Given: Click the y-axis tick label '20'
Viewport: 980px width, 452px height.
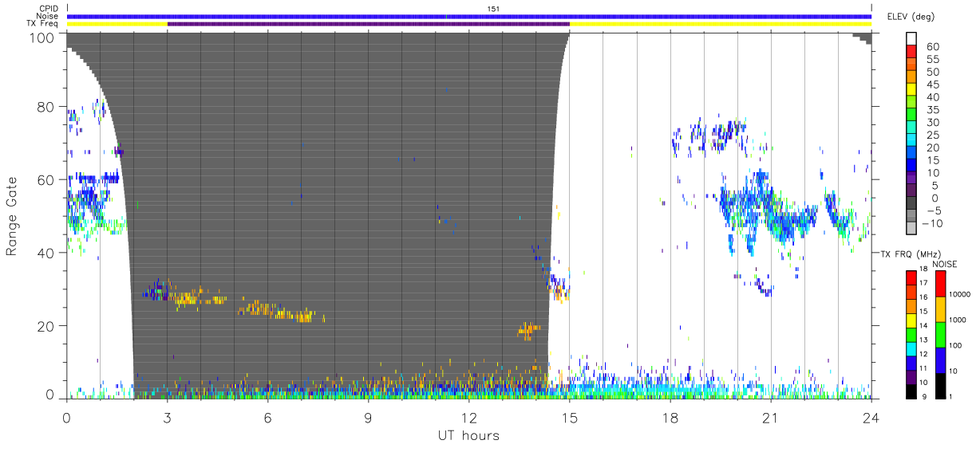Looking at the screenshot, I should click(x=46, y=326).
